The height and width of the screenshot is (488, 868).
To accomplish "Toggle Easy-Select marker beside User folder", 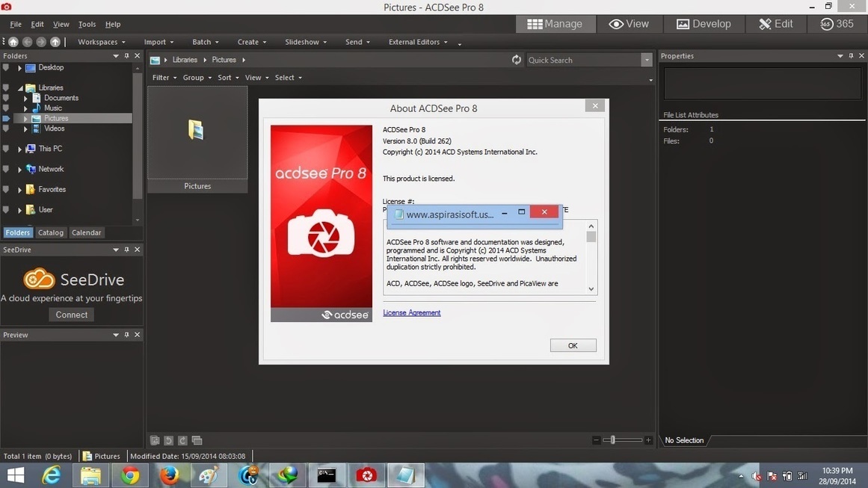I will point(5,210).
